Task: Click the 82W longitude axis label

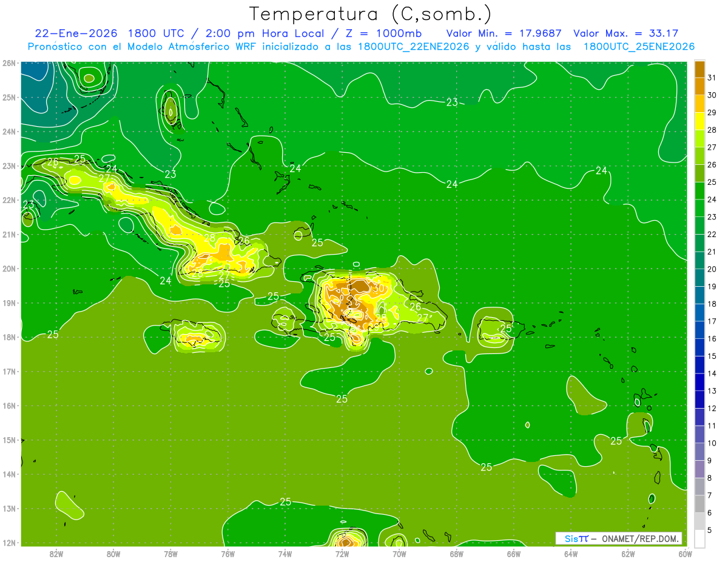Action: [x=56, y=554]
